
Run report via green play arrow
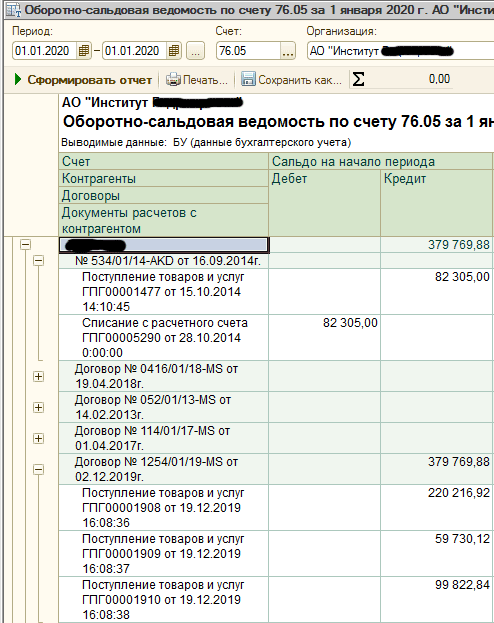click(x=17, y=79)
